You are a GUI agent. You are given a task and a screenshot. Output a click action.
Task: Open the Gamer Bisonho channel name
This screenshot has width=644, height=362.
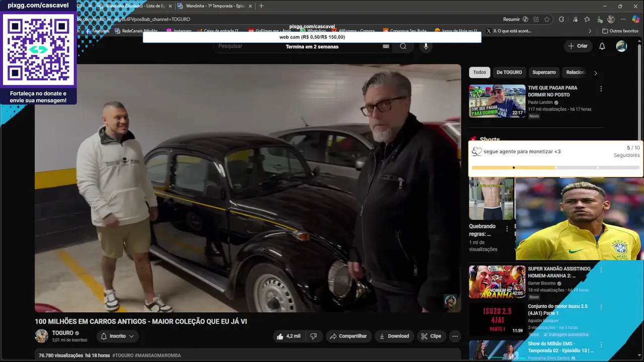pos(542,283)
